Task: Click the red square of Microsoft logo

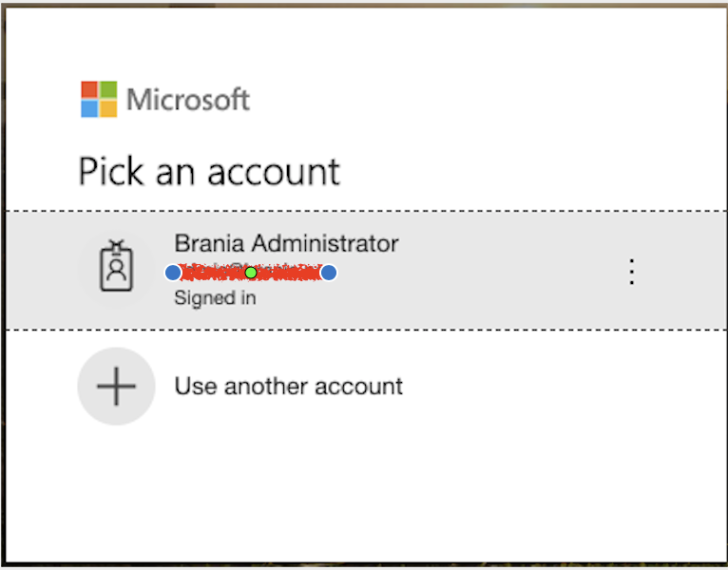Action: pyautogui.click(x=89, y=89)
